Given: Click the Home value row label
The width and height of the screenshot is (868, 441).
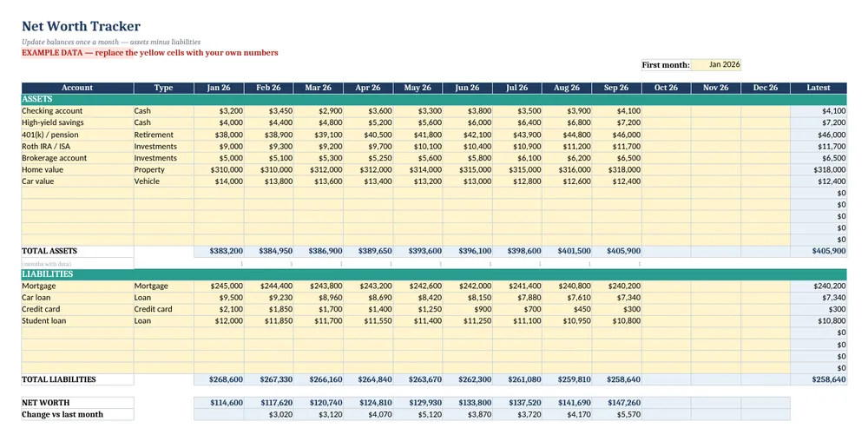Looking at the screenshot, I should click(77, 170).
